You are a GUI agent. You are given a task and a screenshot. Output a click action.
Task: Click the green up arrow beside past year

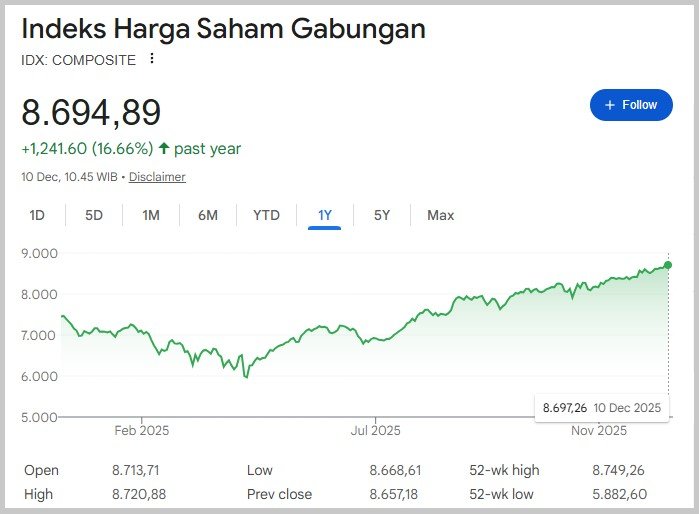(164, 149)
